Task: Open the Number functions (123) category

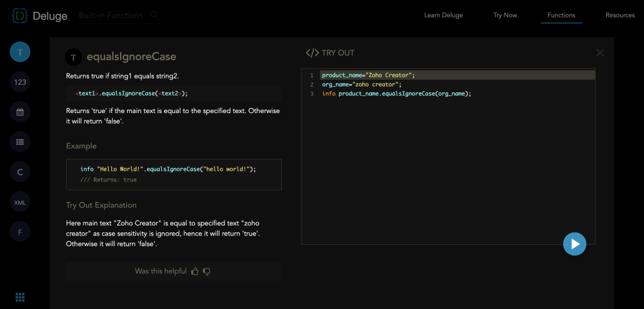Action: (x=20, y=82)
